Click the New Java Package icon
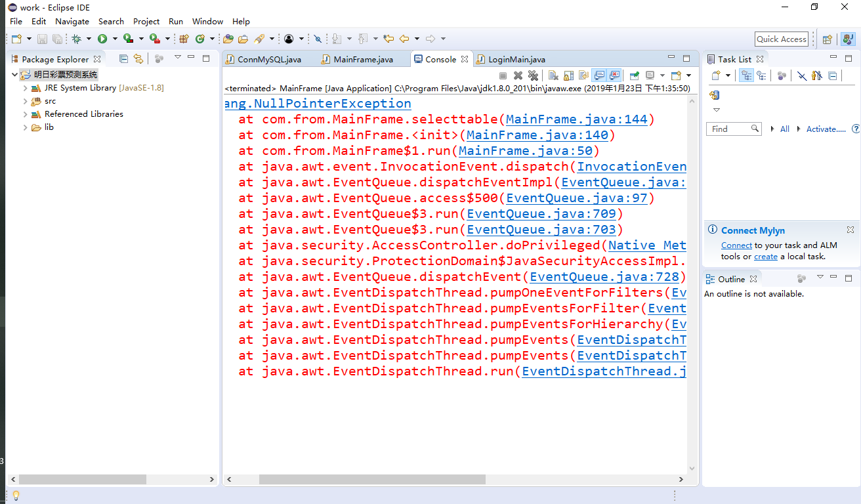 coord(184,39)
